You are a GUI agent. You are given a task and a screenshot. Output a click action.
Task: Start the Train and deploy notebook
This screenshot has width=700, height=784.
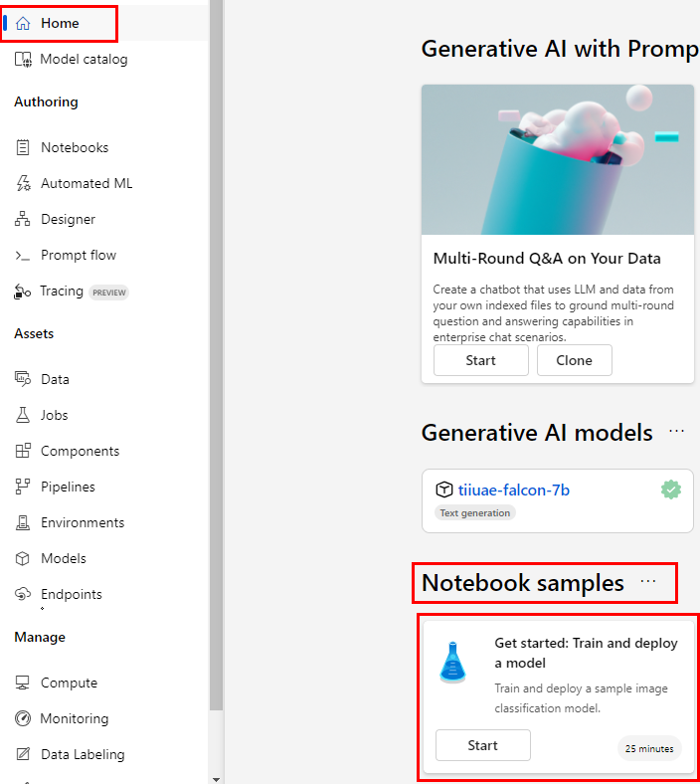(x=482, y=745)
